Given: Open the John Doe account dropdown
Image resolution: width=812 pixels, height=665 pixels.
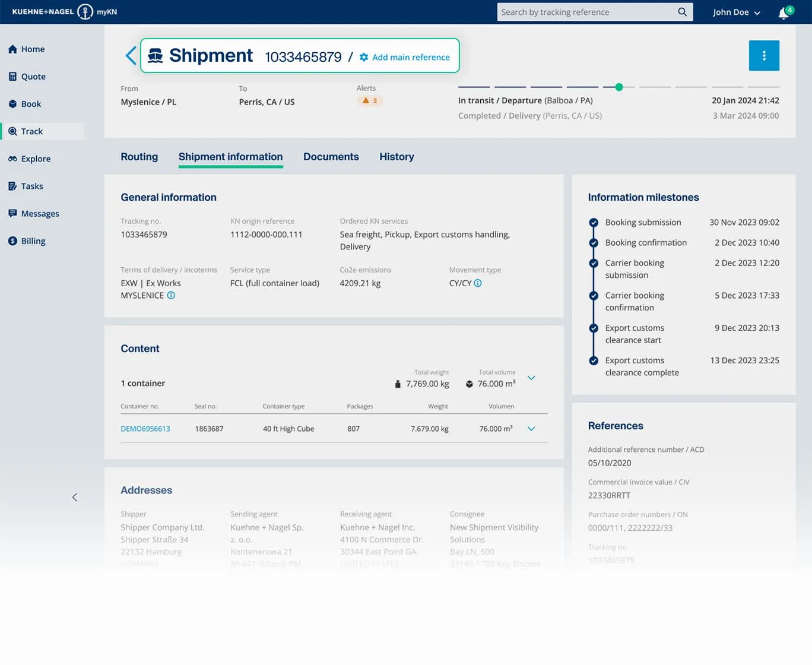Looking at the screenshot, I should pyautogui.click(x=736, y=12).
